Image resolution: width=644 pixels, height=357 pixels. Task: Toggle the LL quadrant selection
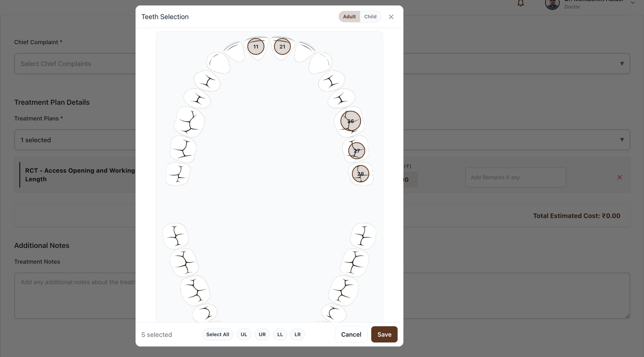[x=280, y=334]
